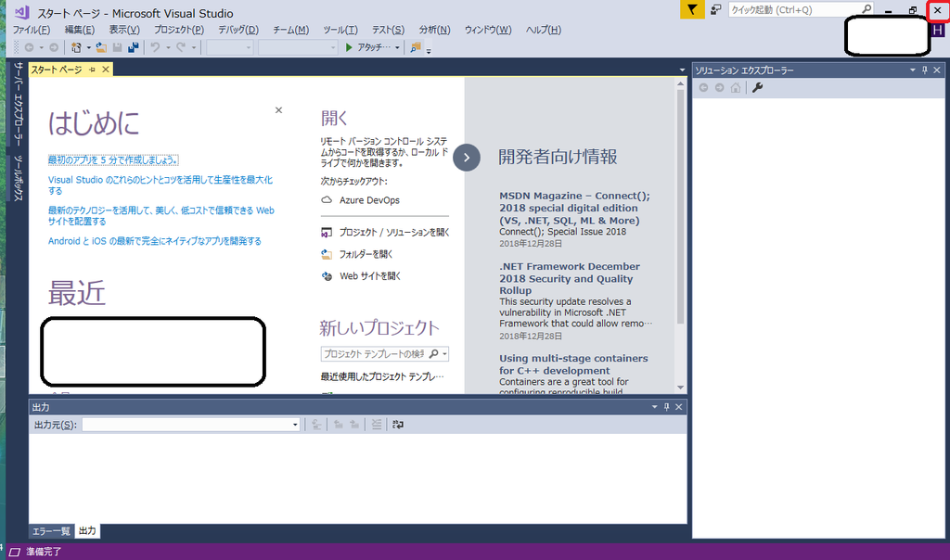Switch to the エラー一覧 tab
950x560 pixels.
tap(52, 531)
